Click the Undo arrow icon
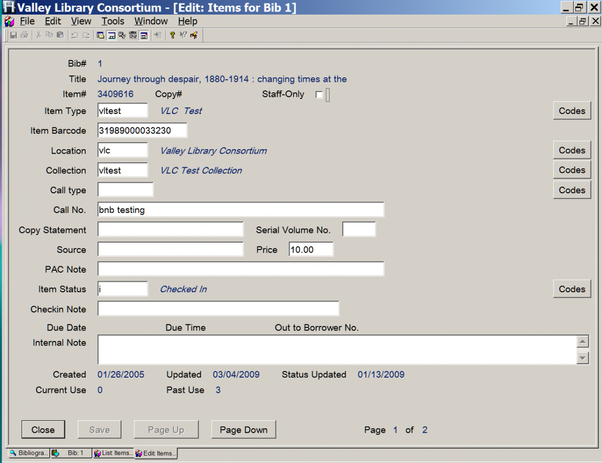Image resolution: width=602 pixels, height=463 pixels. click(74, 35)
